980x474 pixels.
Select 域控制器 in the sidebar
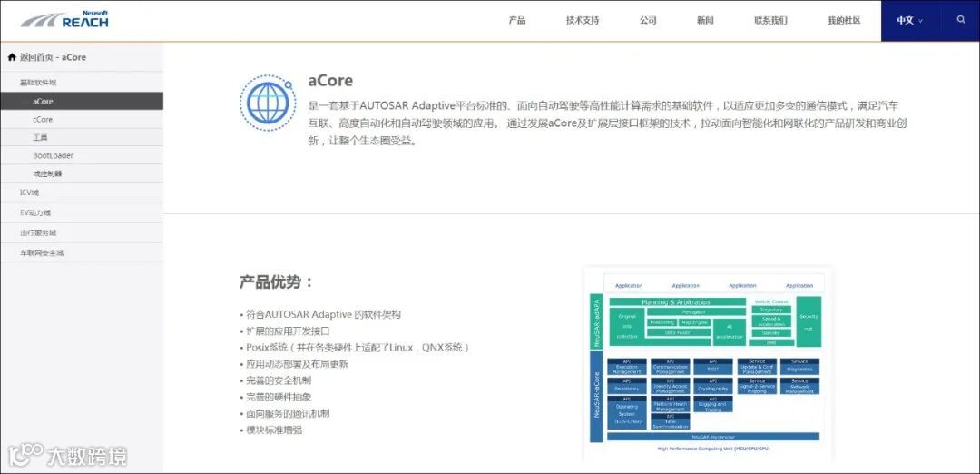(82, 173)
